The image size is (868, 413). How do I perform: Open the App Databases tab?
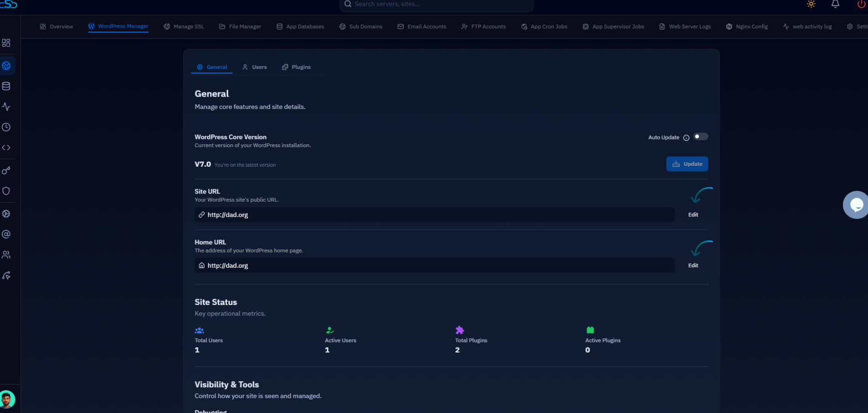click(300, 26)
